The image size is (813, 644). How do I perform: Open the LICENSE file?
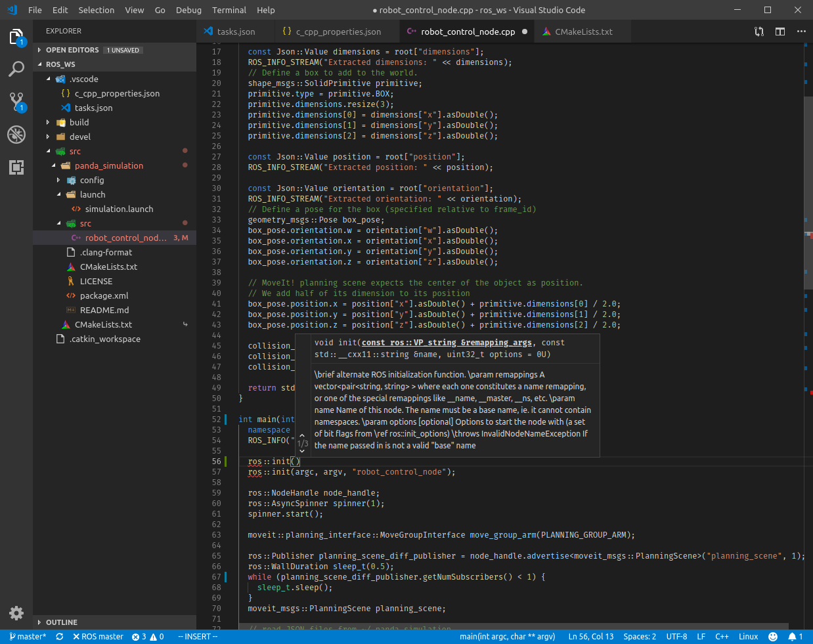[x=114, y=281]
